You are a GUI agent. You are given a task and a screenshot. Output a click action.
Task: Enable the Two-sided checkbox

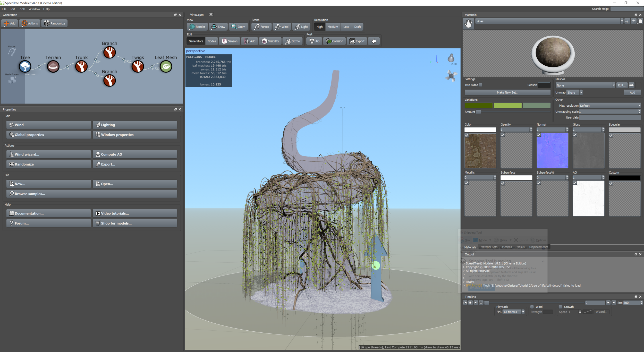click(x=481, y=85)
